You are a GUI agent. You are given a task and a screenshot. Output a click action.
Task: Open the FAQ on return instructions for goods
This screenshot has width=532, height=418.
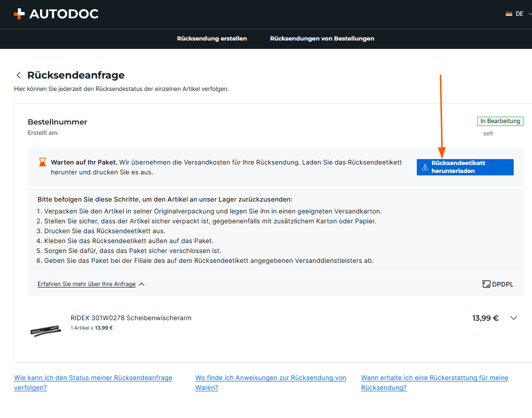tap(270, 382)
